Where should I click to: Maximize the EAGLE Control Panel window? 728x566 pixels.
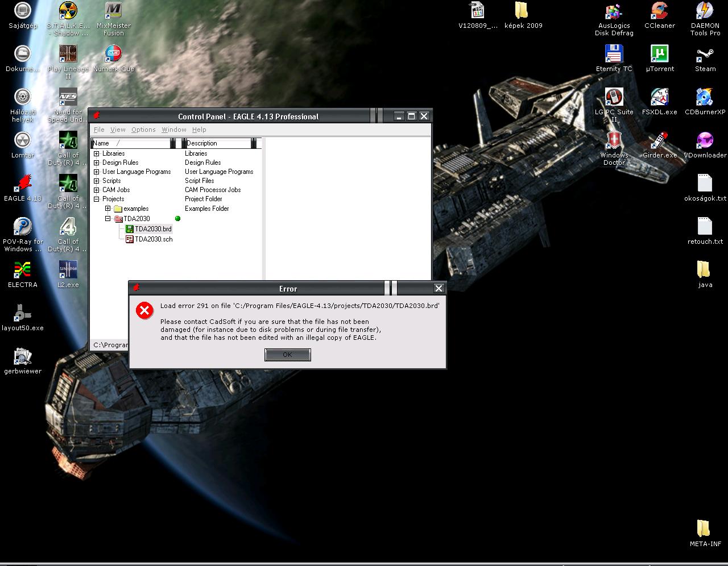tap(411, 116)
